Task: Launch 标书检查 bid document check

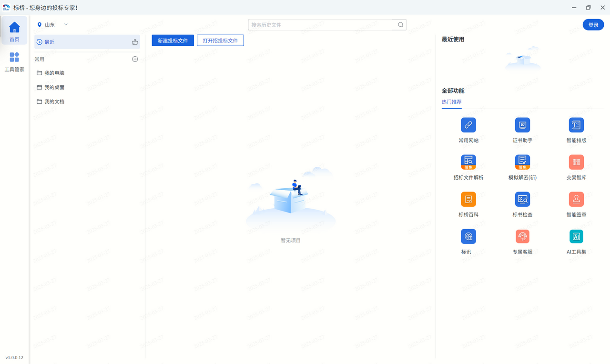Action: [x=522, y=204]
